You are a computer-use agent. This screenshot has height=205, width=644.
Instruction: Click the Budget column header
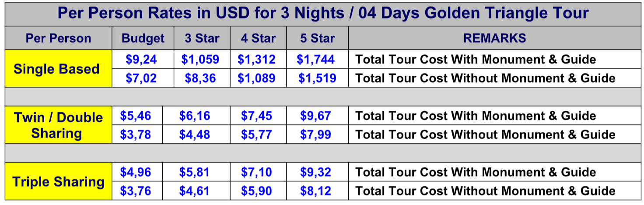143,38
